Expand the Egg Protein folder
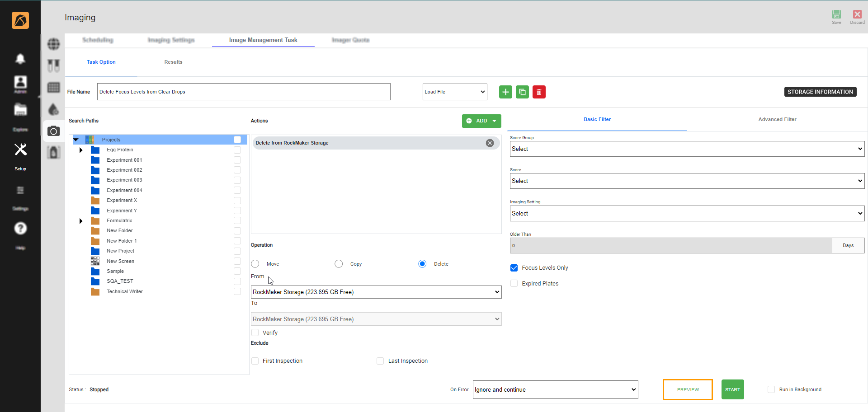Image resolution: width=868 pixels, height=412 pixels. click(81, 150)
